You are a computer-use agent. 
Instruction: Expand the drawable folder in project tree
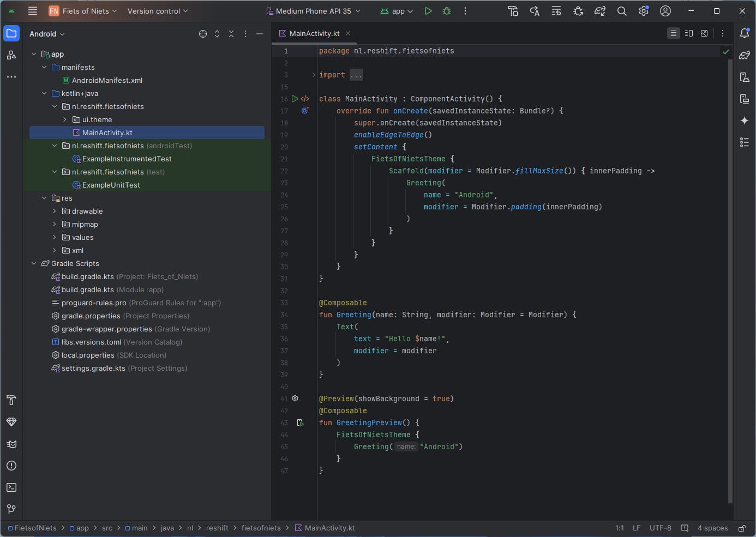tap(55, 211)
